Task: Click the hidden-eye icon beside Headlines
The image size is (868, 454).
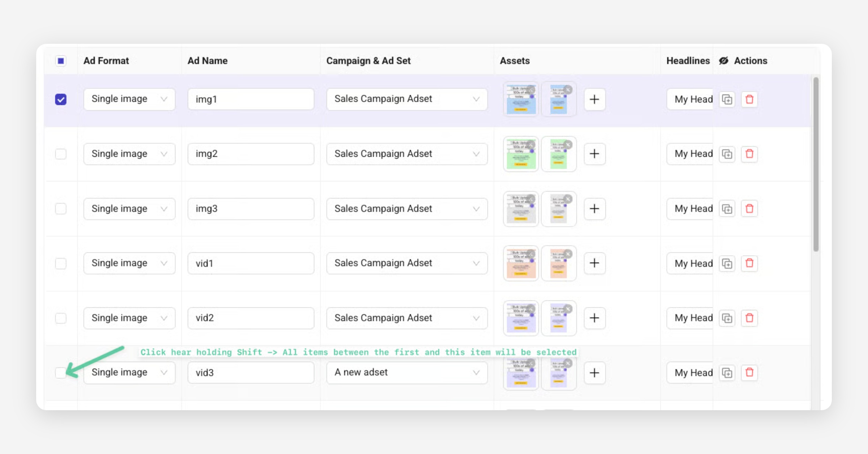Action: coord(724,61)
